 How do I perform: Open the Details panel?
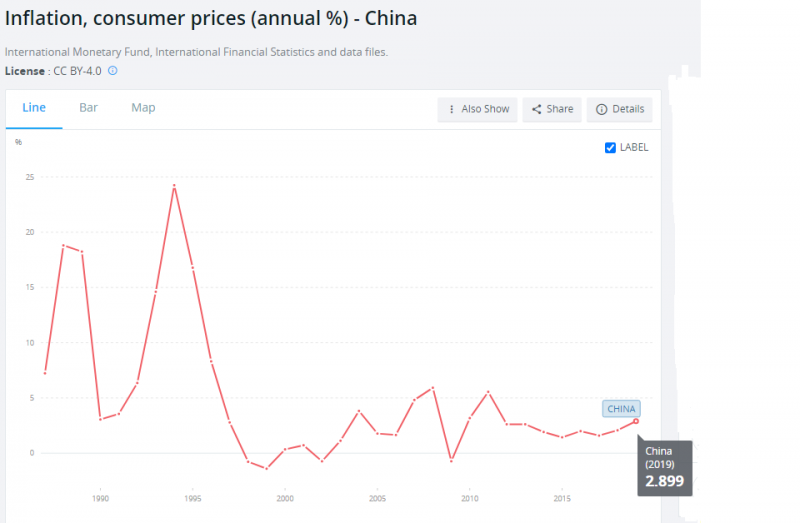(620, 109)
